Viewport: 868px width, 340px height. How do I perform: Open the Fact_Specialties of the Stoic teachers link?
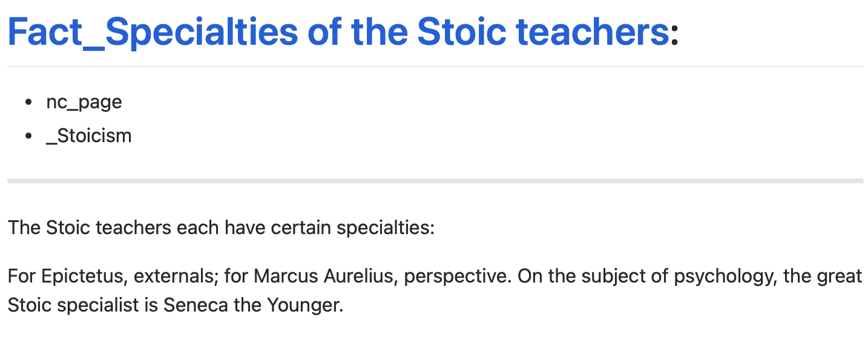[x=338, y=32]
